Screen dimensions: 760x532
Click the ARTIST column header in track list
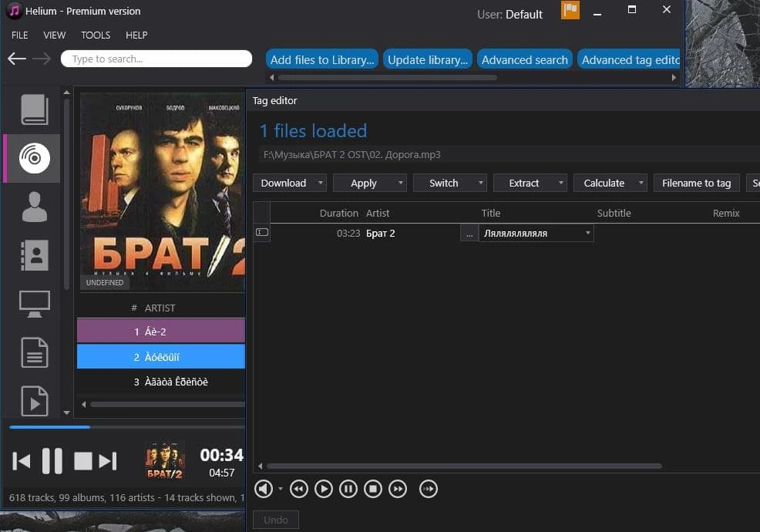(160, 308)
